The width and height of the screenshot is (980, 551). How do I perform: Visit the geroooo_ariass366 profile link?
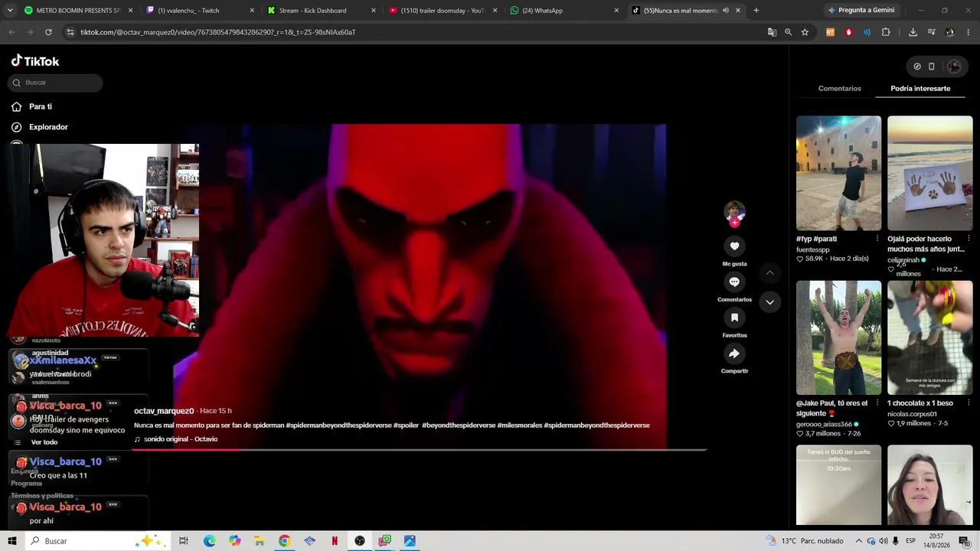coord(824,424)
